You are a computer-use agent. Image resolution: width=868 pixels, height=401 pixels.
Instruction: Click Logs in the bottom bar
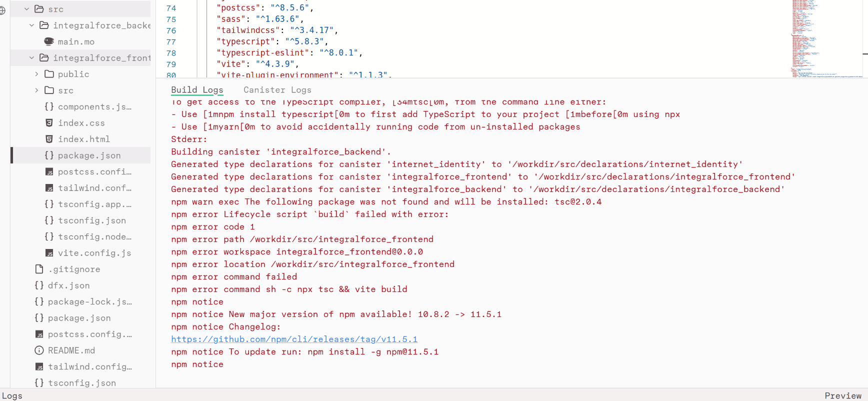point(12,395)
